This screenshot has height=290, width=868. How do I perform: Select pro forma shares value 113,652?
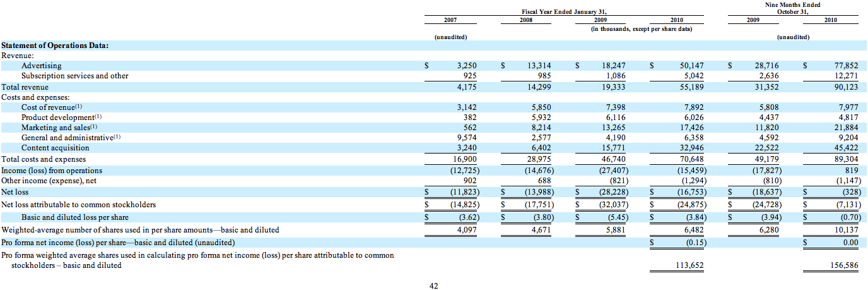[689, 266]
